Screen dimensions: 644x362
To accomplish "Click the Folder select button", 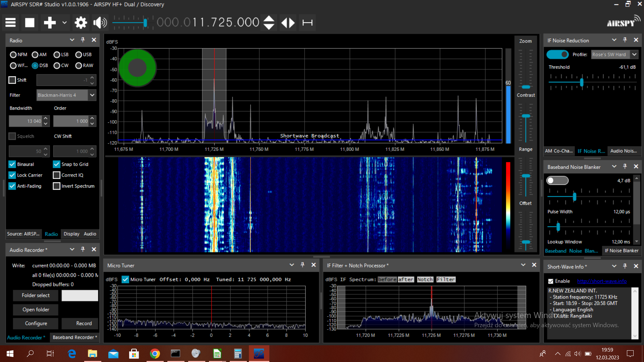I will point(36,295).
